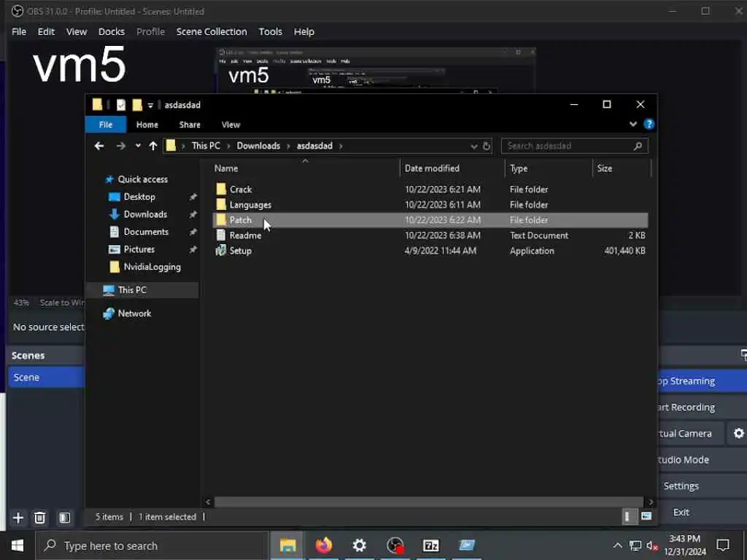Expand breadcrumb arrow after asdasdad
Image resolution: width=747 pixels, height=560 pixels.
(341, 146)
